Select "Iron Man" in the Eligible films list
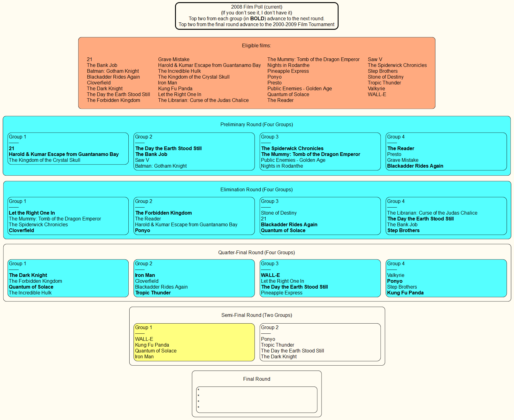The image size is (514, 420). pyautogui.click(x=167, y=83)
